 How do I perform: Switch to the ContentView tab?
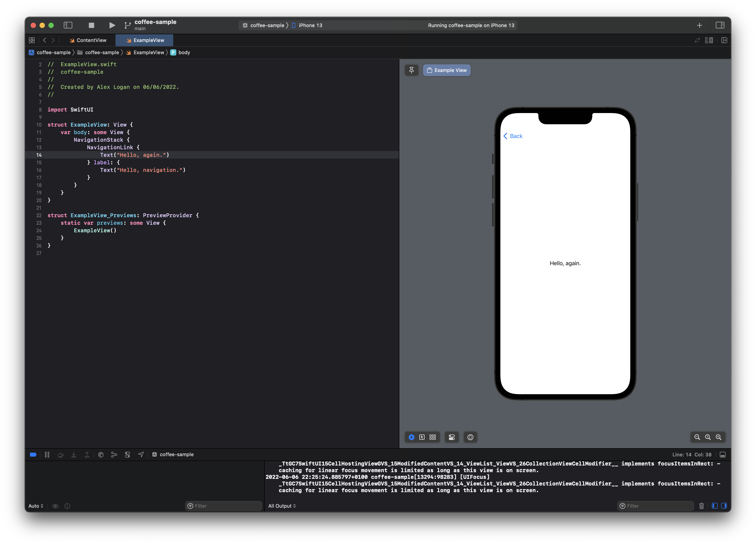pos(88,40)
